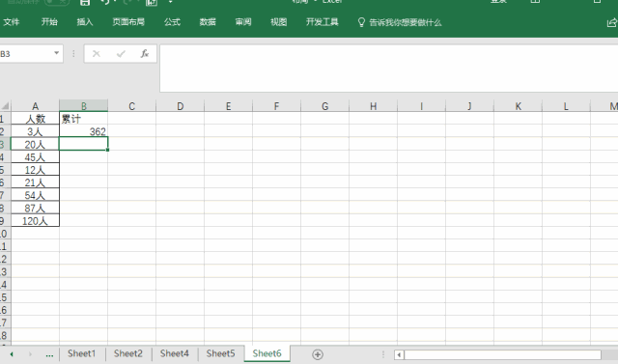Open the 页面布局 ribbon tab
Image resolution: width=618 pixels, height=364 pixels.
[128, 22]
